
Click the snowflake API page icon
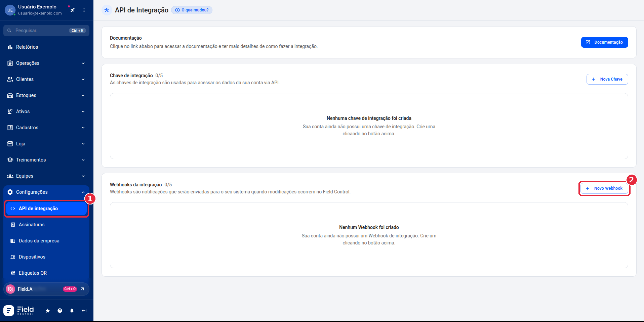pos(107,10)
